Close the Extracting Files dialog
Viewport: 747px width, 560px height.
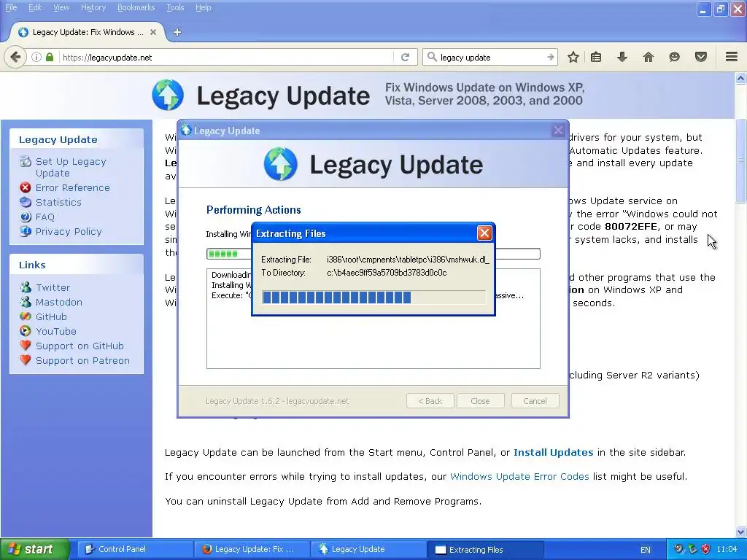click(484, 233)
